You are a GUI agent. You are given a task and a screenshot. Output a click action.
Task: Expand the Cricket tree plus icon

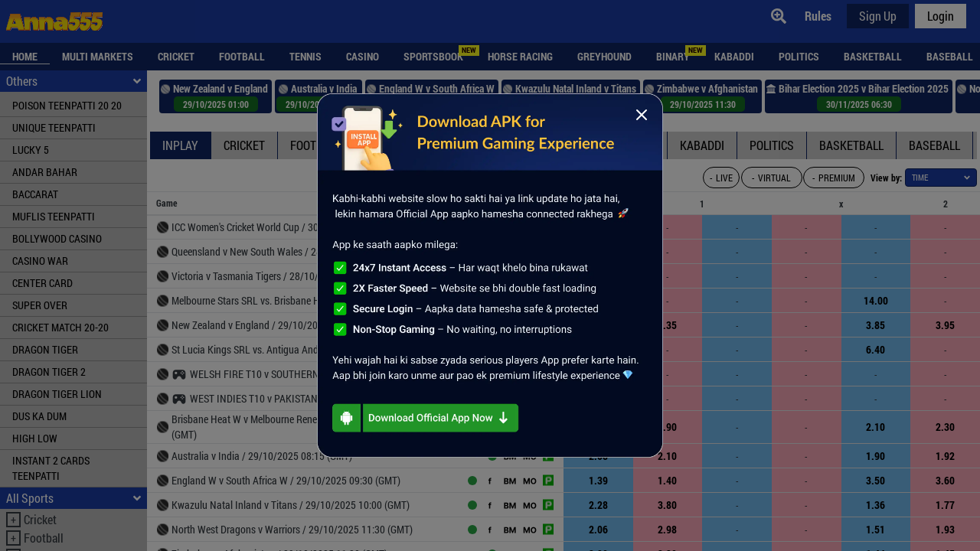[13, 520]
